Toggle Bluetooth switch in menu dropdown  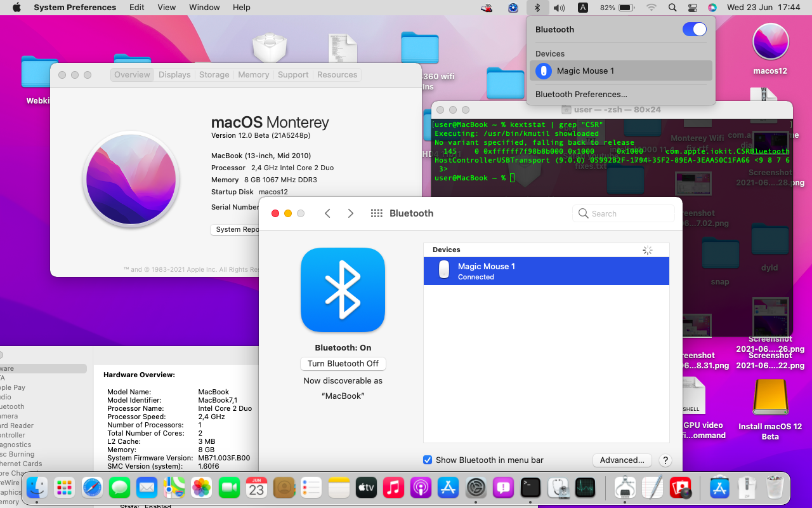(x=695, y=29)
